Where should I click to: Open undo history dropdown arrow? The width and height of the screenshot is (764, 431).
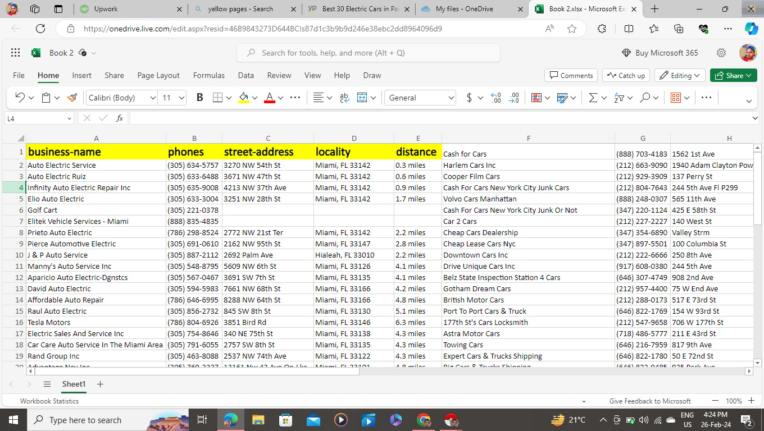pos(31,98)
